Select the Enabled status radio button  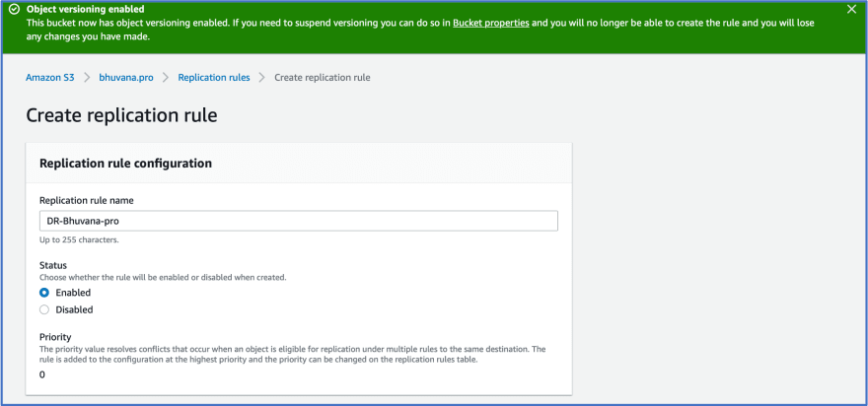pyautogui.click(x=44, y=293)
